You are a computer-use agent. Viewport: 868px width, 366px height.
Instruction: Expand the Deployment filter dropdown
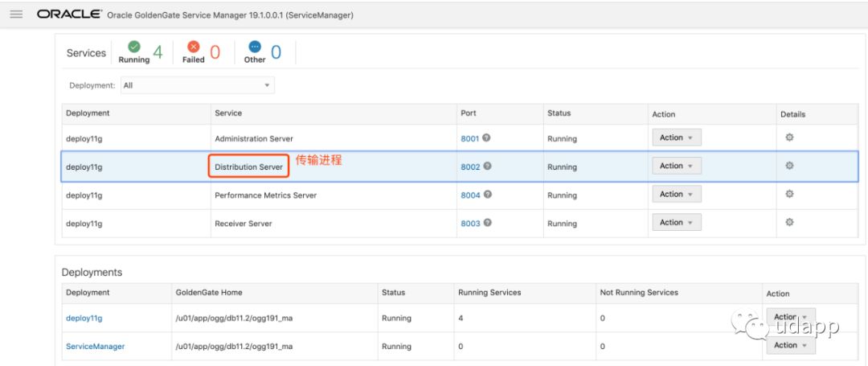197,85
